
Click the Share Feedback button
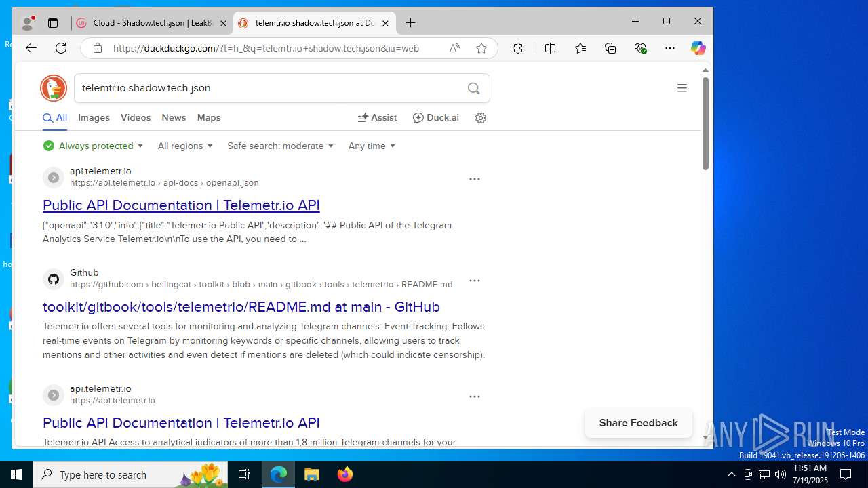(638, 423)
